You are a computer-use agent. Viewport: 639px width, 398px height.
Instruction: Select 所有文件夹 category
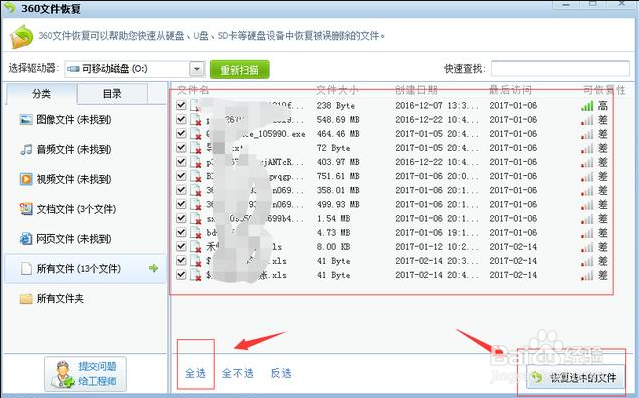click(x=51, y=299)
